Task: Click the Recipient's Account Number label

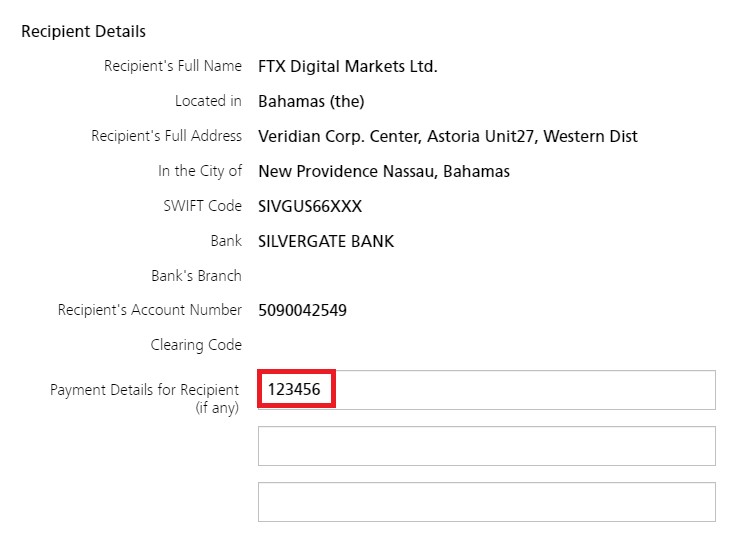Action: click(x=150, y=310)
